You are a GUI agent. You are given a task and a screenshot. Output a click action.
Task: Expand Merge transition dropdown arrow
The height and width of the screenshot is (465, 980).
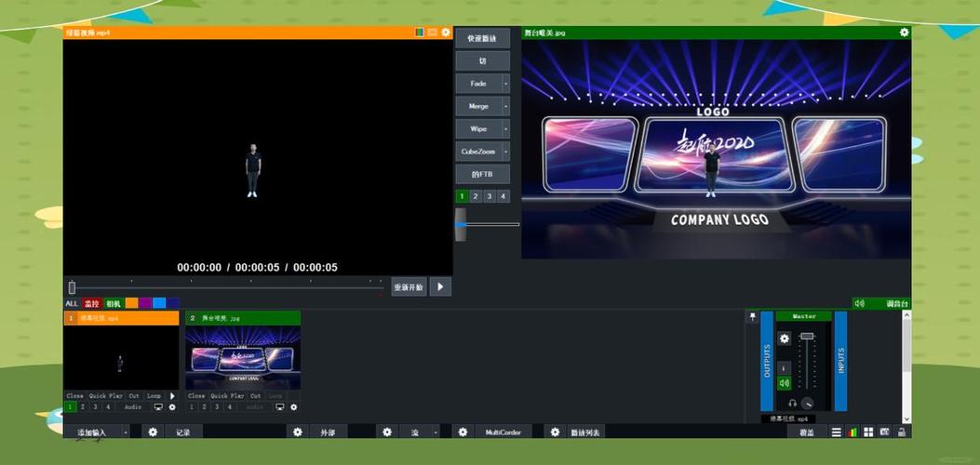(505, 106)
